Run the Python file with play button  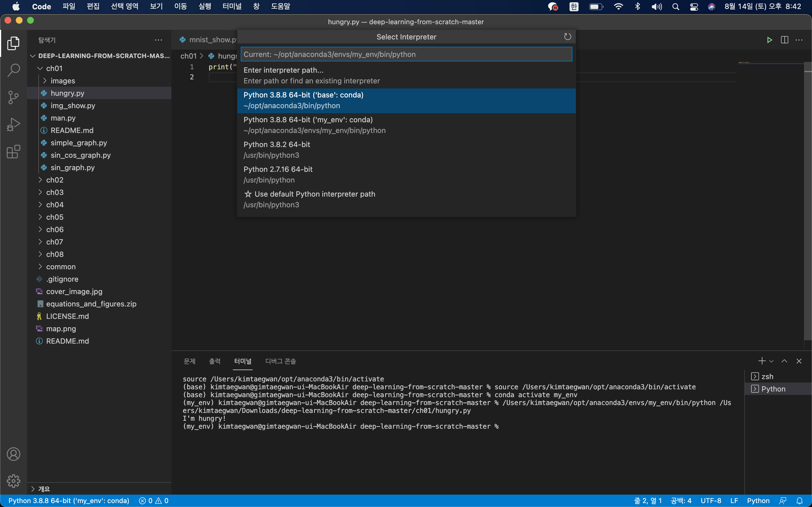(769, 40)
